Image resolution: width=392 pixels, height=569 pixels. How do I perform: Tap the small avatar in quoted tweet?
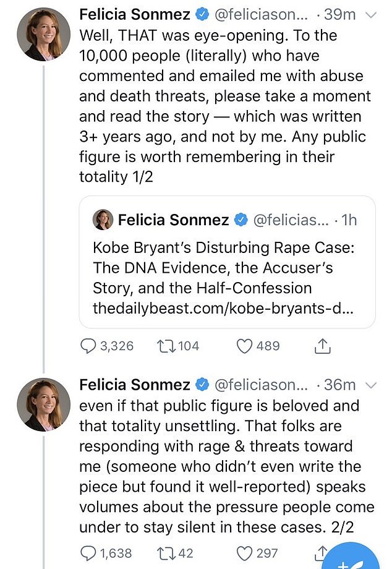103,220
